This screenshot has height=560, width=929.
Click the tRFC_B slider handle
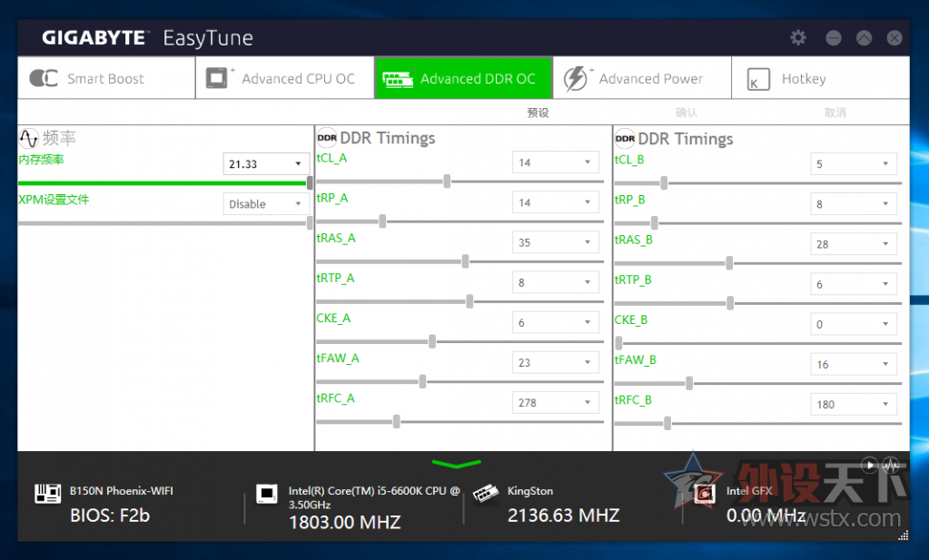pyautogui.click(x=667, y=423)
